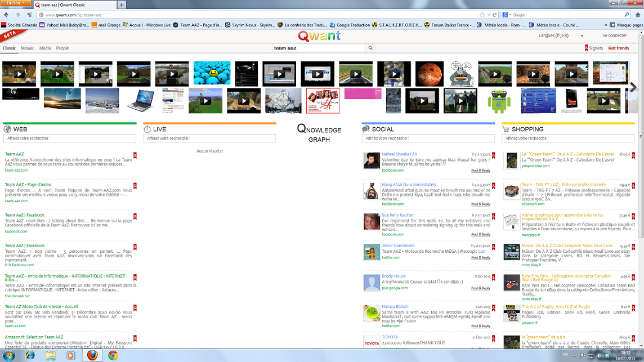Switch to the Mosaic view tab
The height and width of the screenshot is (362, 644).
28,48
